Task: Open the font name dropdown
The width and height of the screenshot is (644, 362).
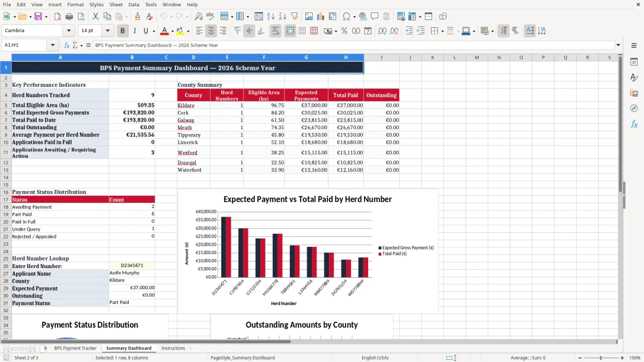Action: (68, 31)
